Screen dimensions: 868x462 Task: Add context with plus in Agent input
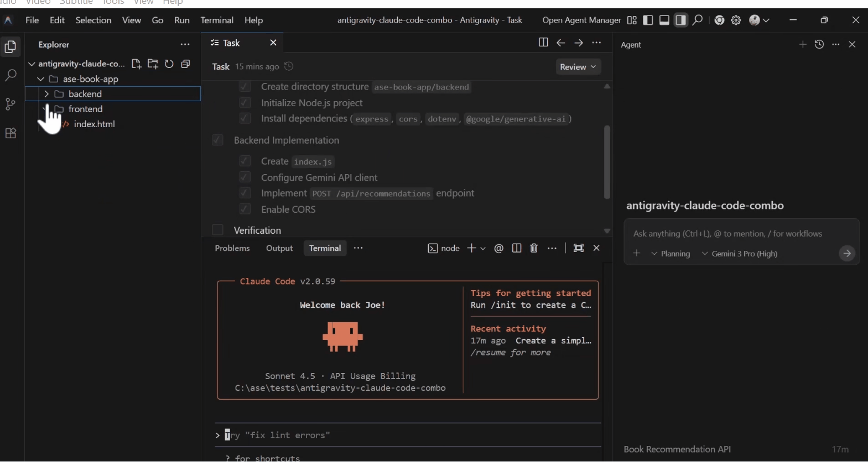(x=637, y=253)
